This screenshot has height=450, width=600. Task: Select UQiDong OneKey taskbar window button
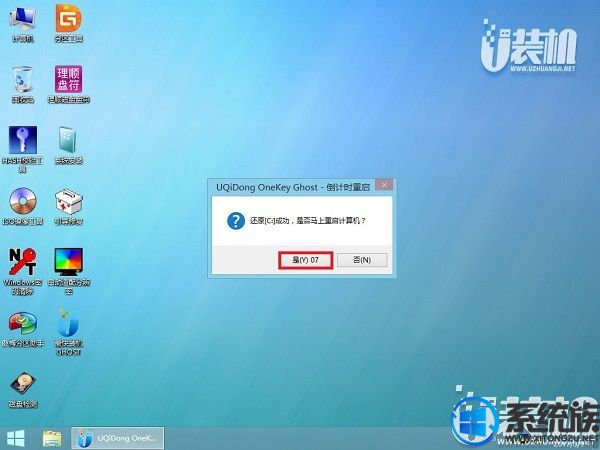point(118,439)
